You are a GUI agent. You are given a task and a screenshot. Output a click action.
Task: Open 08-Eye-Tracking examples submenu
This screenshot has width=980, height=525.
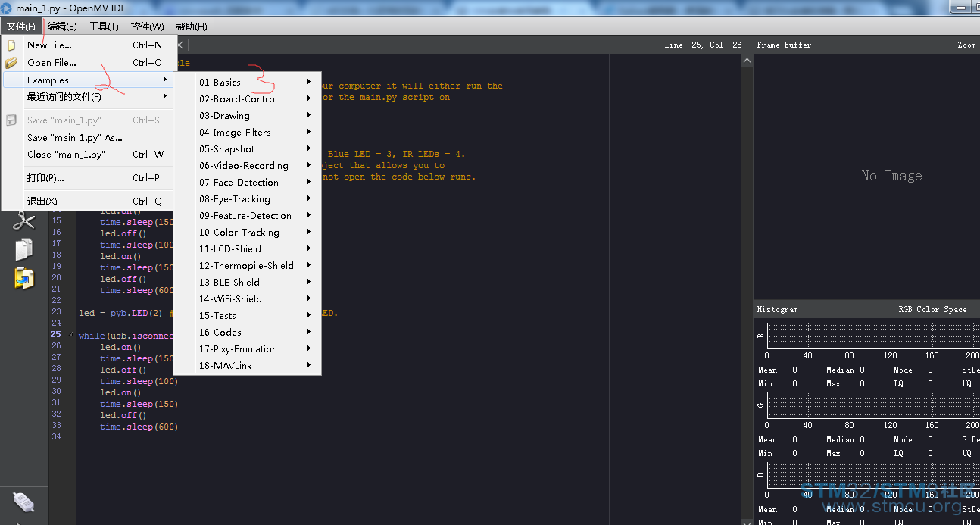pyautogui.click(x=248, y=198)
